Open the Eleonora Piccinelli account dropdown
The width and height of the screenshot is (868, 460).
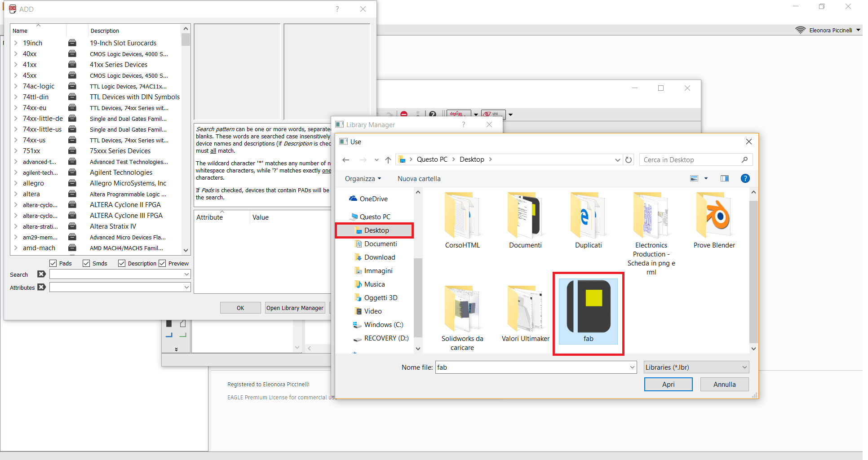[x=858, y=30]
